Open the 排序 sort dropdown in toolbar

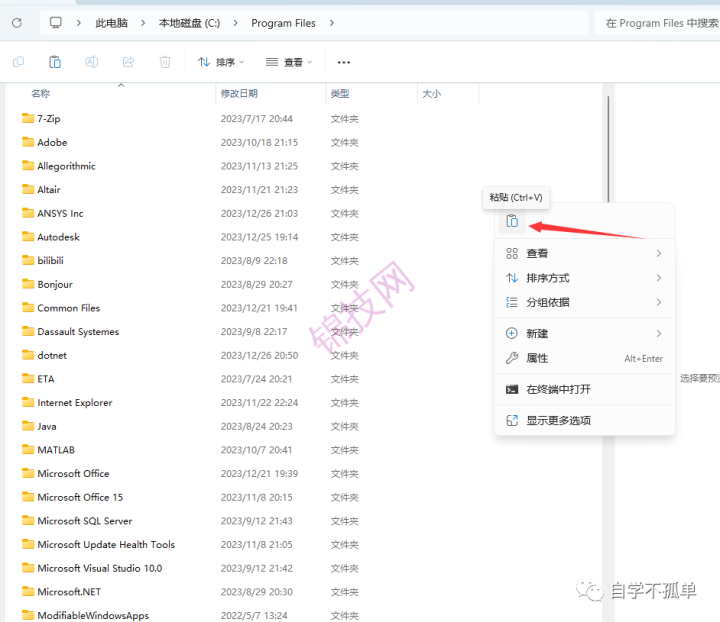coord(221,62)
